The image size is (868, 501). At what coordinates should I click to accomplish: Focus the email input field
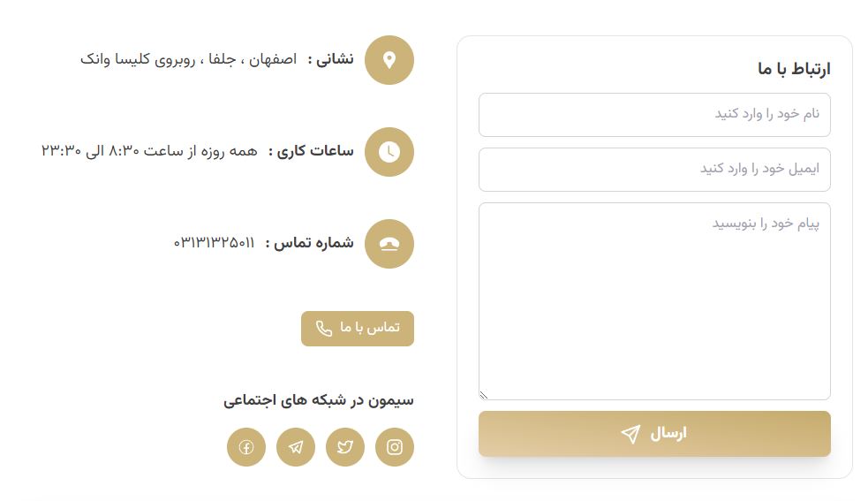[654, 170]
